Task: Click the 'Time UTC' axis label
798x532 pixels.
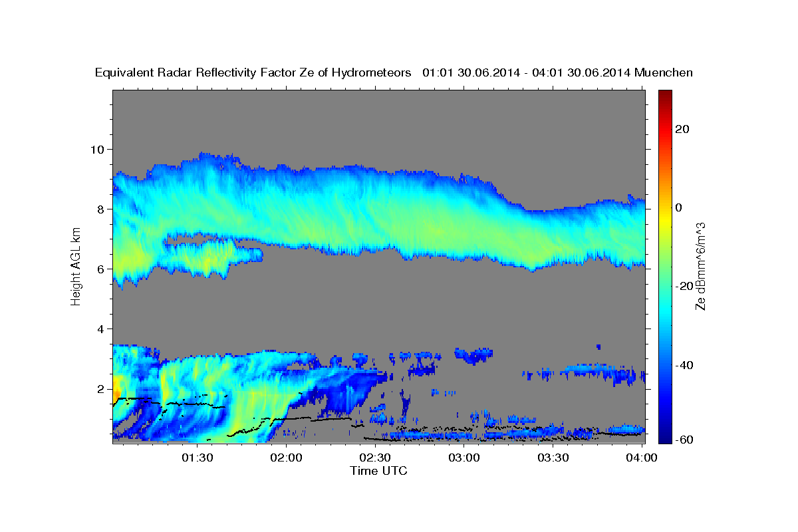Action: coord(378,471)
